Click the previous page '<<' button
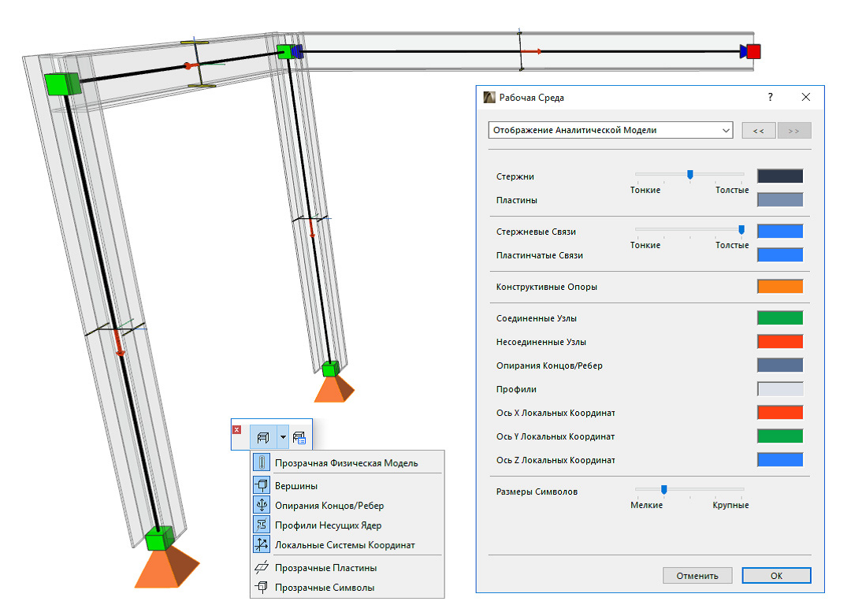This screenshot has width=851, height=616. (x=758, y=131)
